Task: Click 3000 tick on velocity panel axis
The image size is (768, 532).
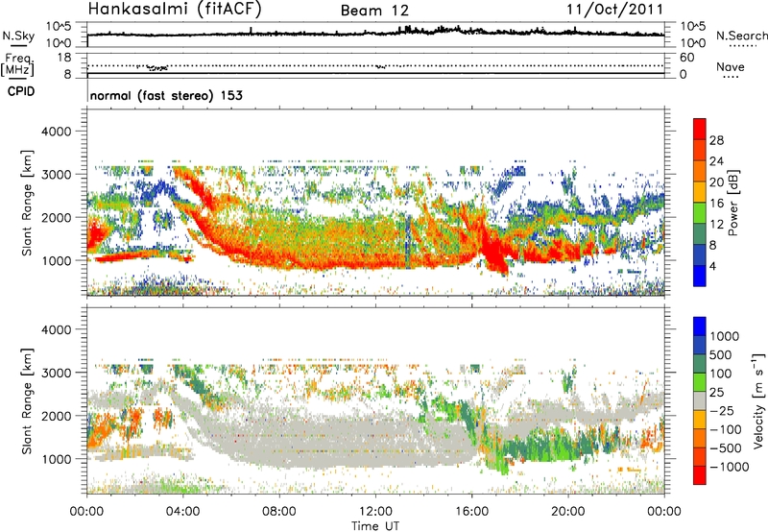Action: point(56,373)
